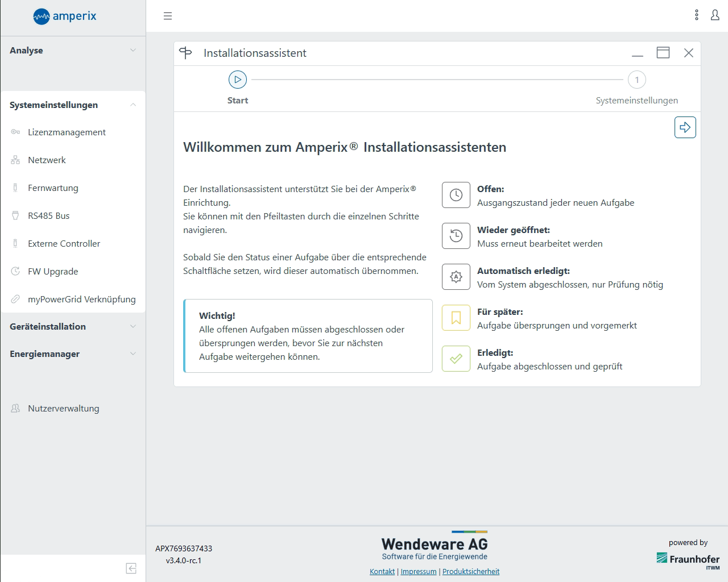Go to step 1 Systemeinstellungen circle
728x582 pixels.
point(637,80)
